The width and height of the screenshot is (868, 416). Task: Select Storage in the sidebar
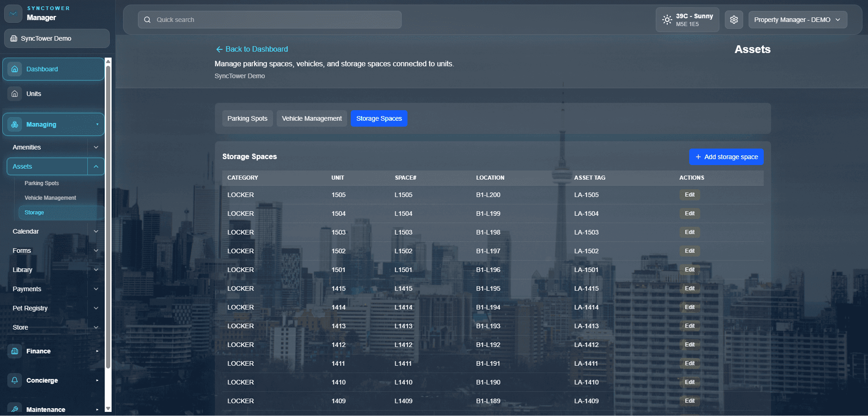click(61, 213)
